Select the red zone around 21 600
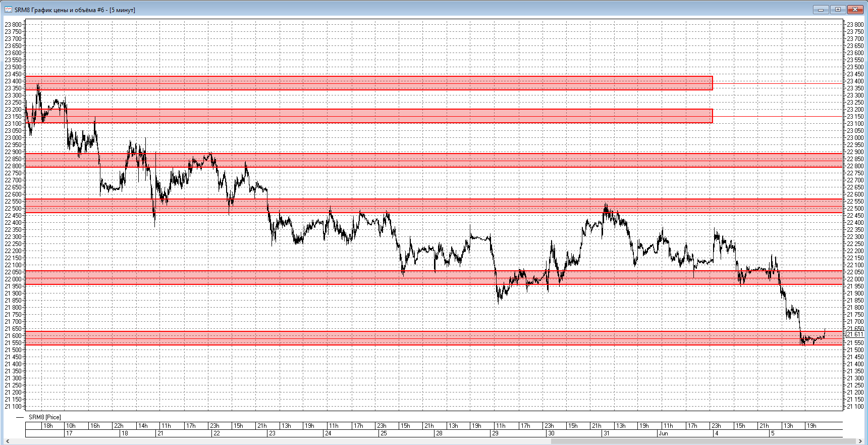868x445 pixels. pos(434,338)
